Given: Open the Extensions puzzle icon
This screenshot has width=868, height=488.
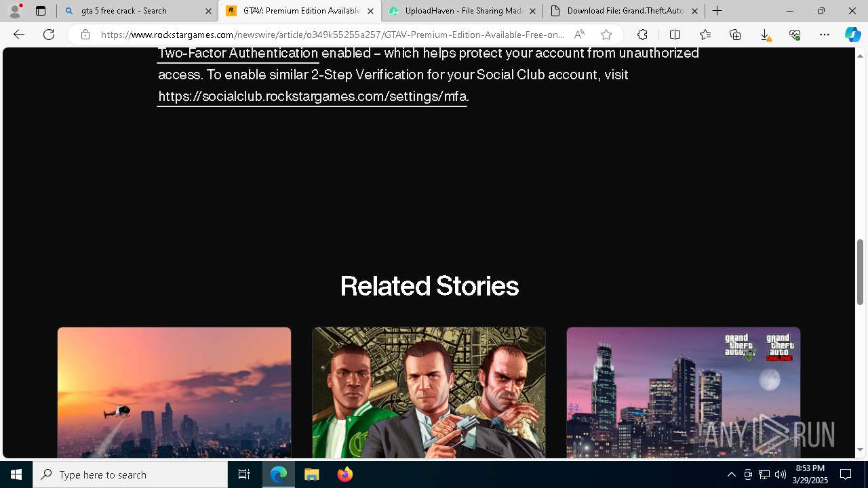Looking at the screenshot, I should click(x=642, y=35).
